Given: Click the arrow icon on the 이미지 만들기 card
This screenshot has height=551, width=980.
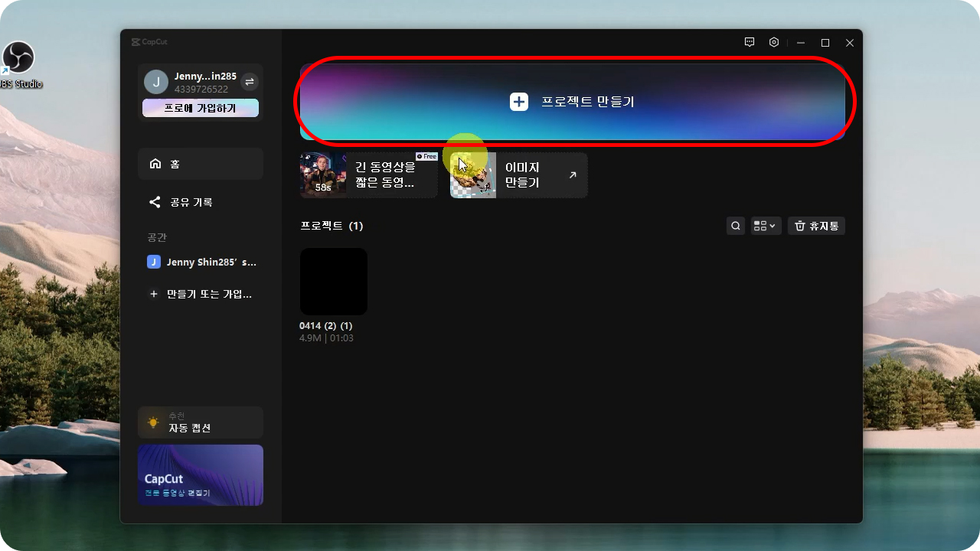Looking at the screenshot, I should point(573,175).
